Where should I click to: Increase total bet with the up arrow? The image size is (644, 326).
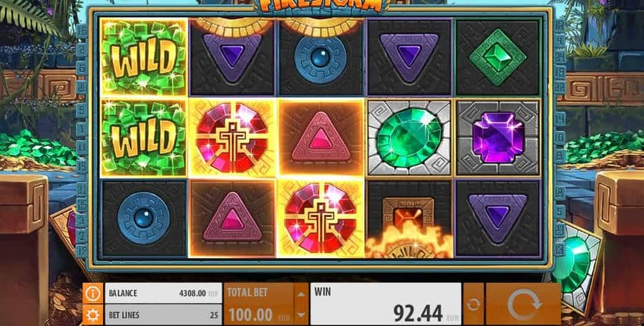pos(301,294)
